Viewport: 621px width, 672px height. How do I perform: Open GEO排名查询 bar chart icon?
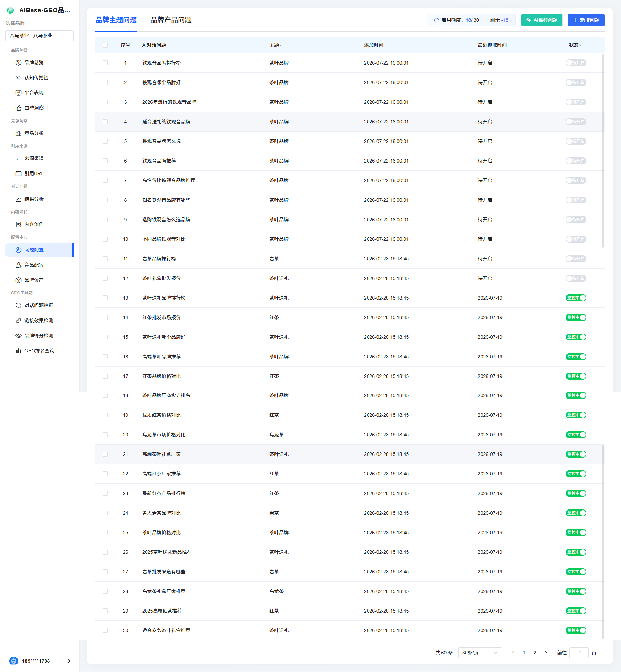tap(19, 351)
